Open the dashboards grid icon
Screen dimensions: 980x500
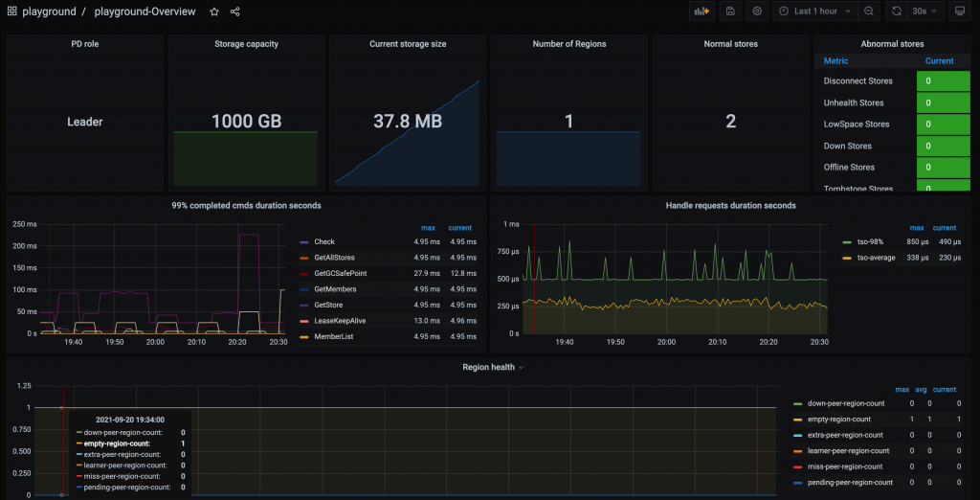[11, 11]
